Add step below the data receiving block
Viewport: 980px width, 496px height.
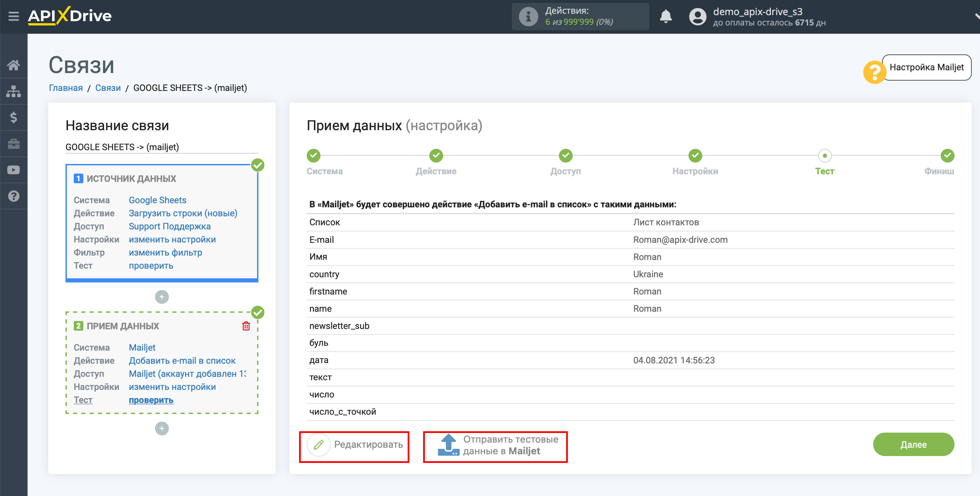162,428
